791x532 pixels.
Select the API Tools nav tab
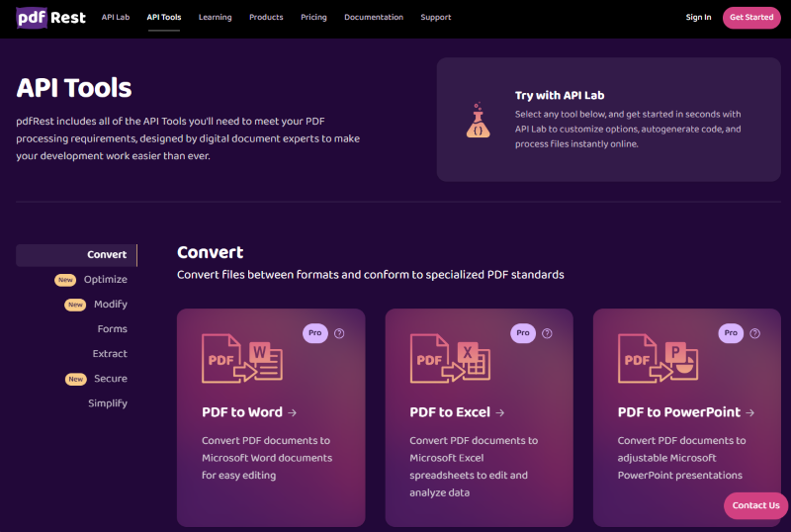(164, 17)
